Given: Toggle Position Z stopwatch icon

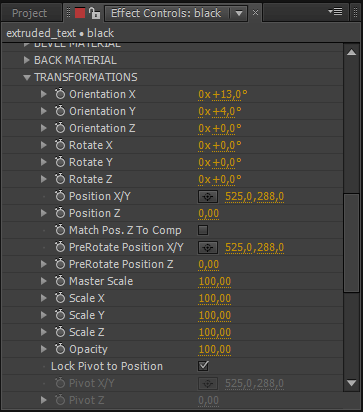Looking at the screenshot, I should (60, 213).
